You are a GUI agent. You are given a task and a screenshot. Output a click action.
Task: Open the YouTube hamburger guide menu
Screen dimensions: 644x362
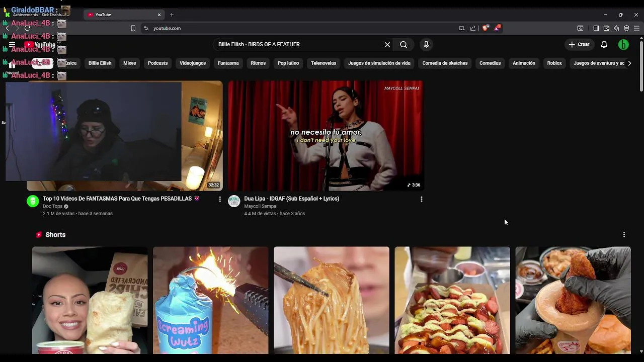coord(12,45)
